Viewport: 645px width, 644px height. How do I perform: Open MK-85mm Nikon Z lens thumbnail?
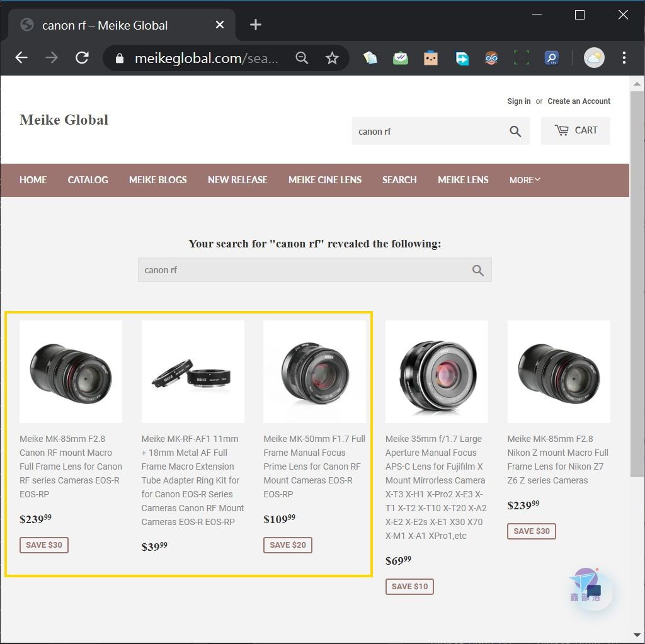(x=559, y=372)
